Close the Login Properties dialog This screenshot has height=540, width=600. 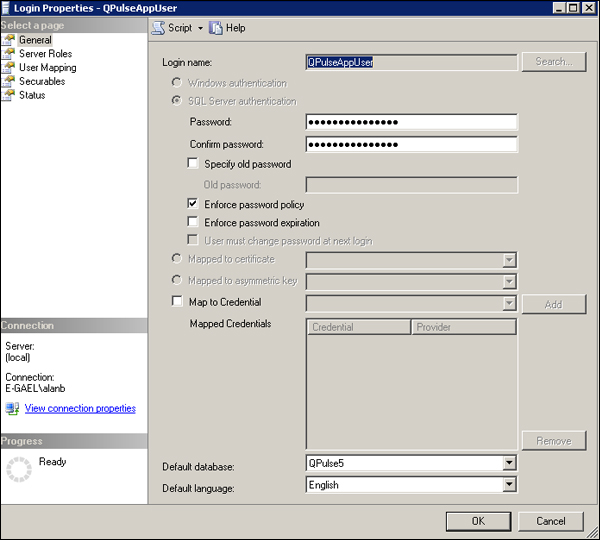coord(589,8)
